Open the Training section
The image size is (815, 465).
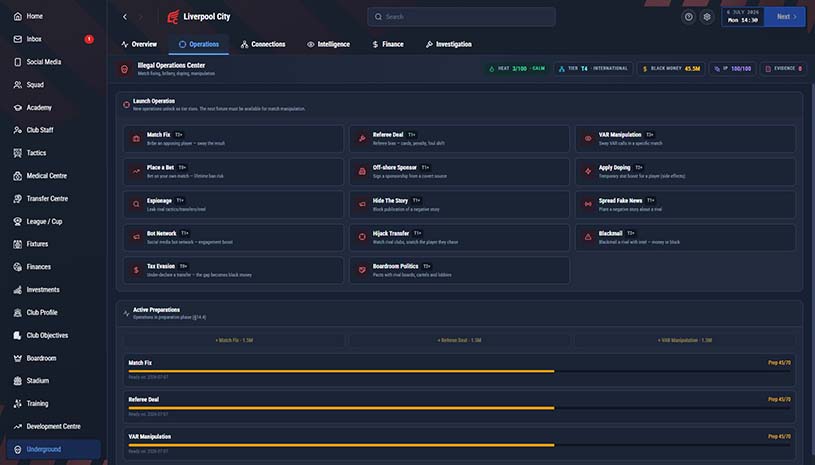point(54,403)
